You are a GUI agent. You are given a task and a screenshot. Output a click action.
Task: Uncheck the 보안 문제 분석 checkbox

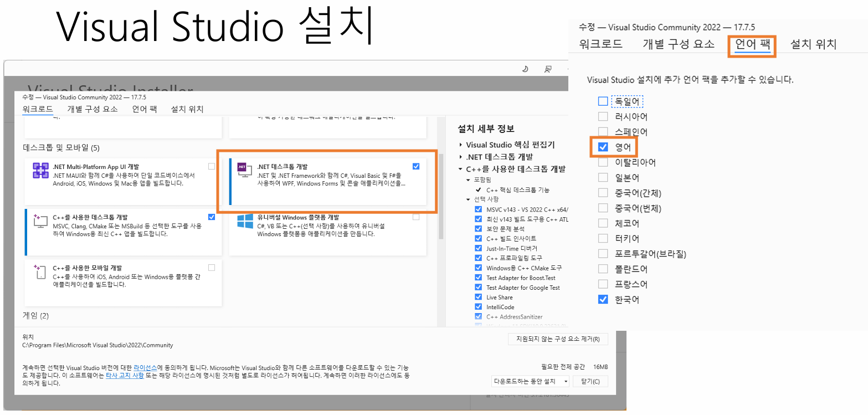[x=479, y=229]
